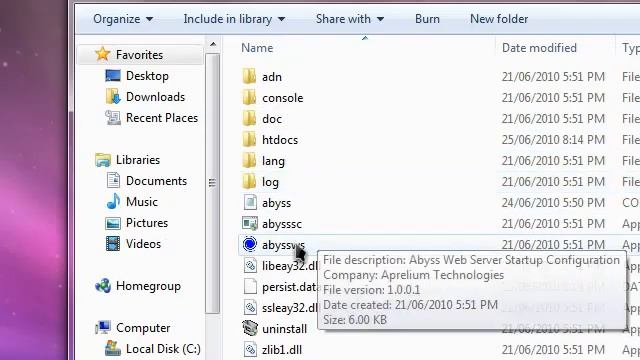Select the Downloads folder icon

(113, 97)
